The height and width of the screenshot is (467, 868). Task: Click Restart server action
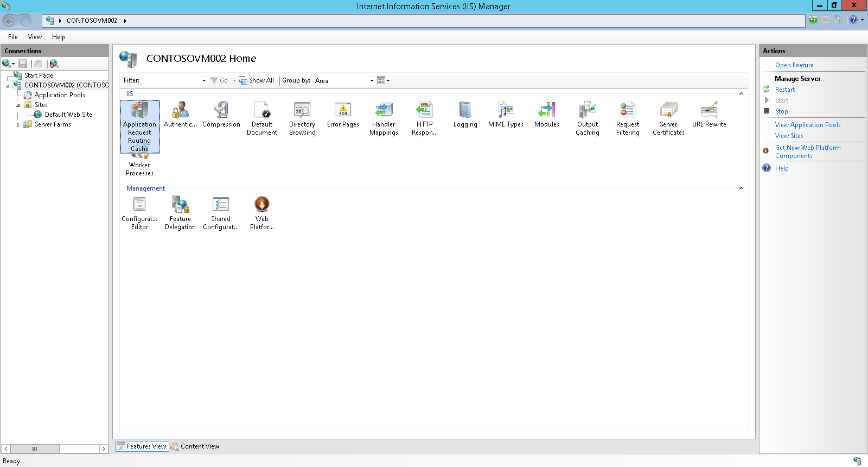click(784, 90)
